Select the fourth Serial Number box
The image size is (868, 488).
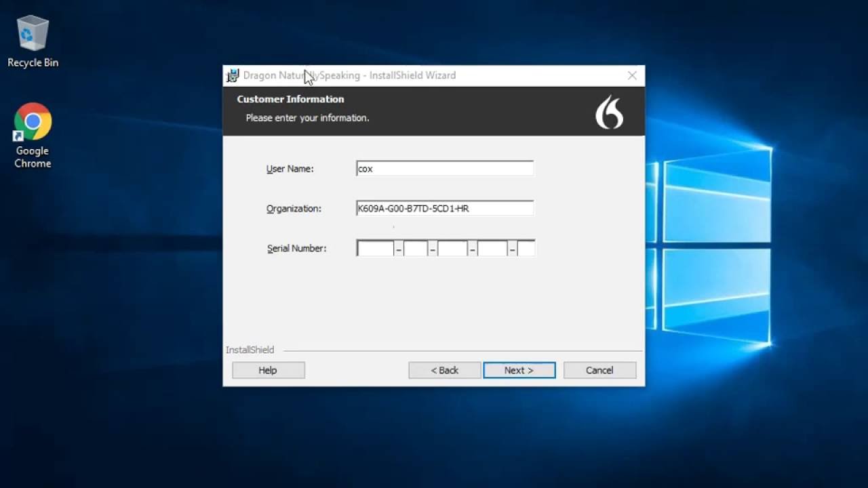point(492,248)
